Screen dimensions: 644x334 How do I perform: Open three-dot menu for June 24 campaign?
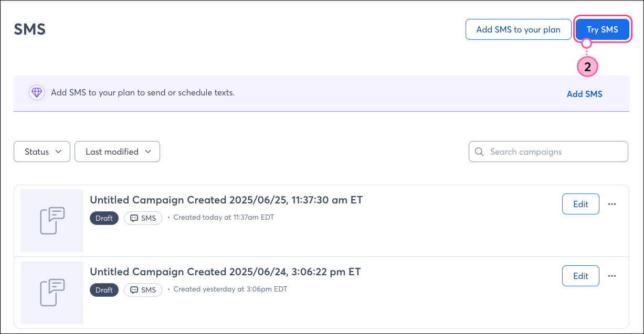click(x=611, y=276)
